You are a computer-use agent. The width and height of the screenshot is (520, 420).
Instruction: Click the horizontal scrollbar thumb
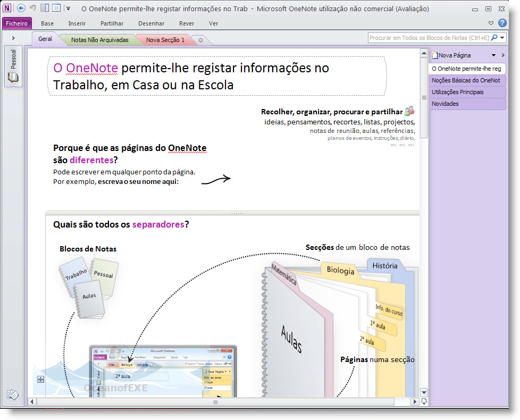point(215,402)
